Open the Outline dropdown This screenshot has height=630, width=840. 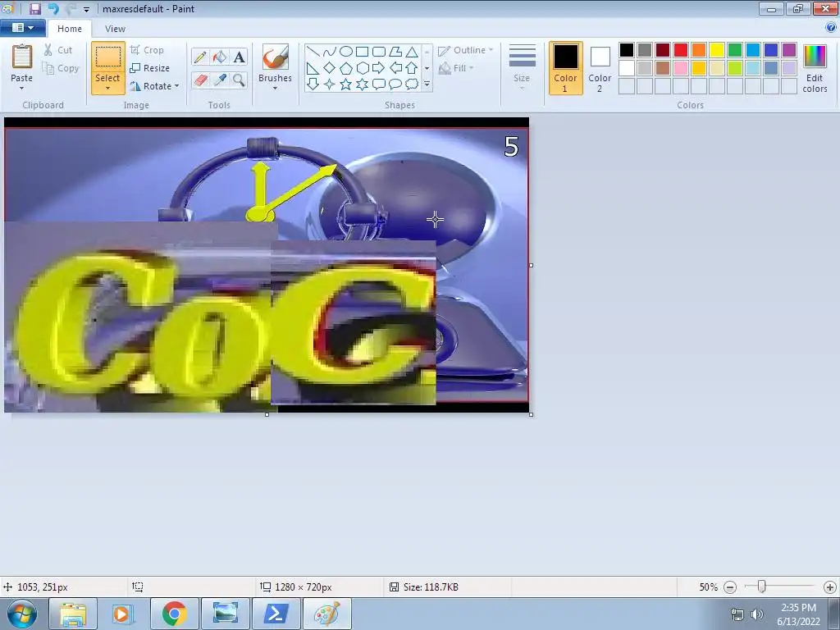(465, 50)
